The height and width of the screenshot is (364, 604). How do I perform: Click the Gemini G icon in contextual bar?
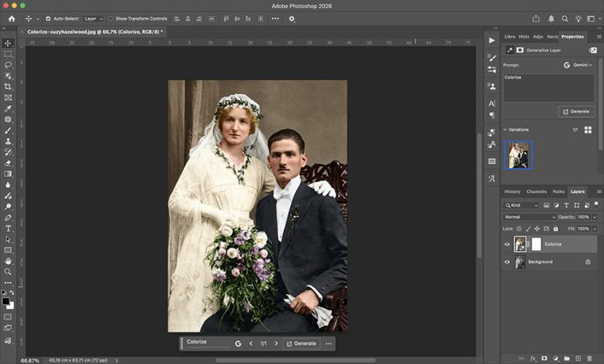tap(238, 344)
